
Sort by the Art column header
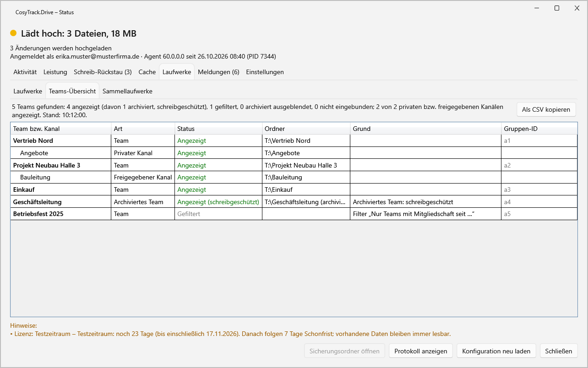click(x=143, y=129)
